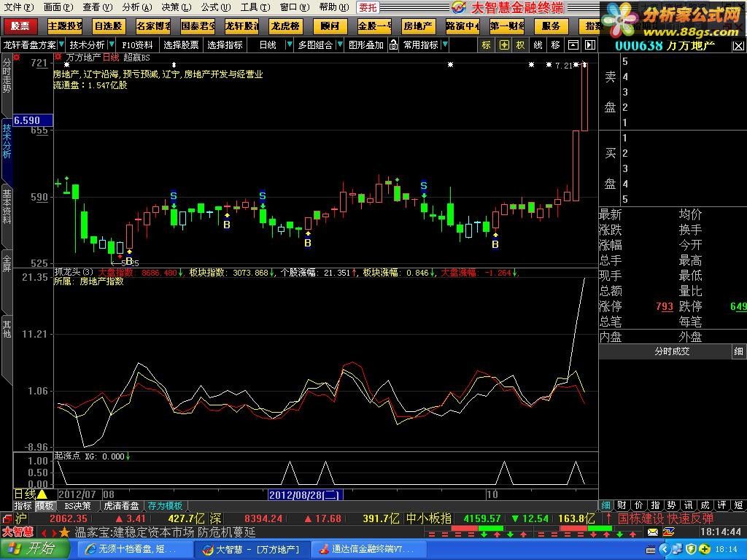Click the 温家宝 news headline ticker
Viewport: 747px width, 560px height.
click(x=165, y=532)
